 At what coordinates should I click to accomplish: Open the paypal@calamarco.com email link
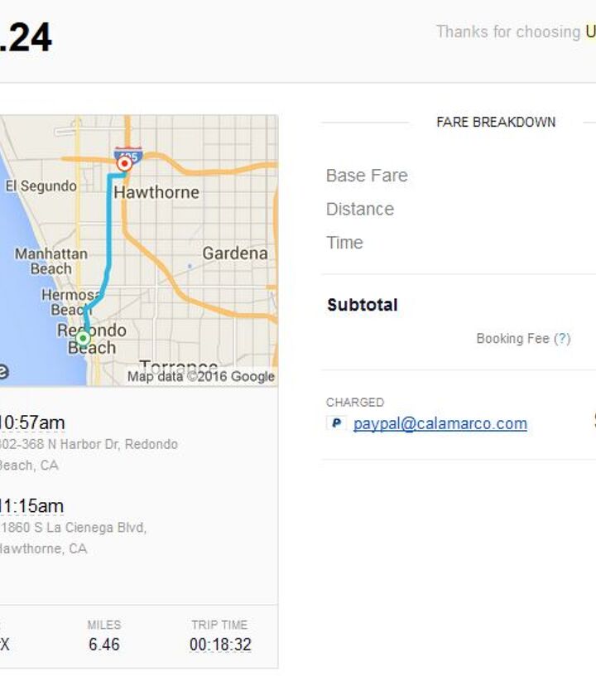(x=440, y=423)
